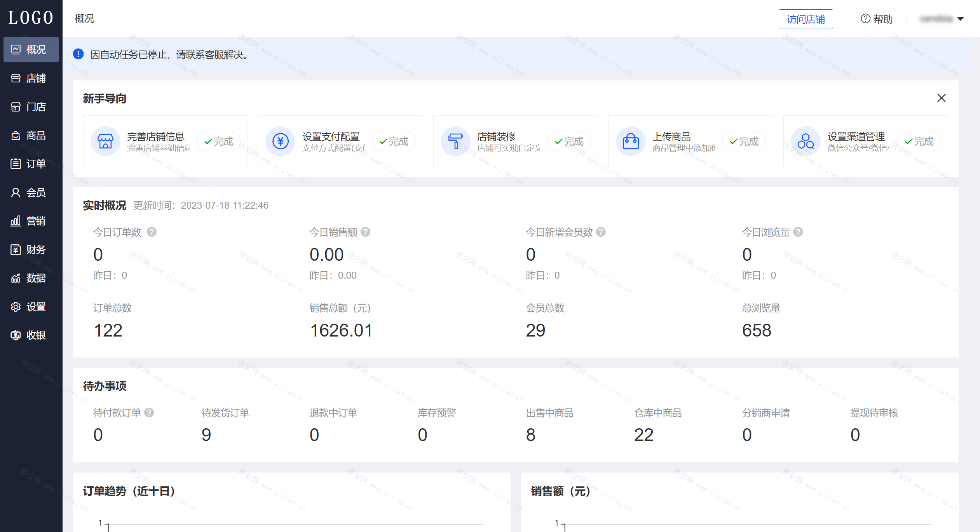Open the 订单 menu item in sidebar

click(31, 164)
